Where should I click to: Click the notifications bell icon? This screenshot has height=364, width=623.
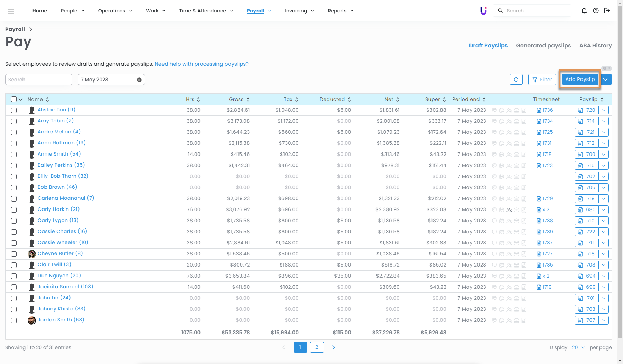(584, 11)
